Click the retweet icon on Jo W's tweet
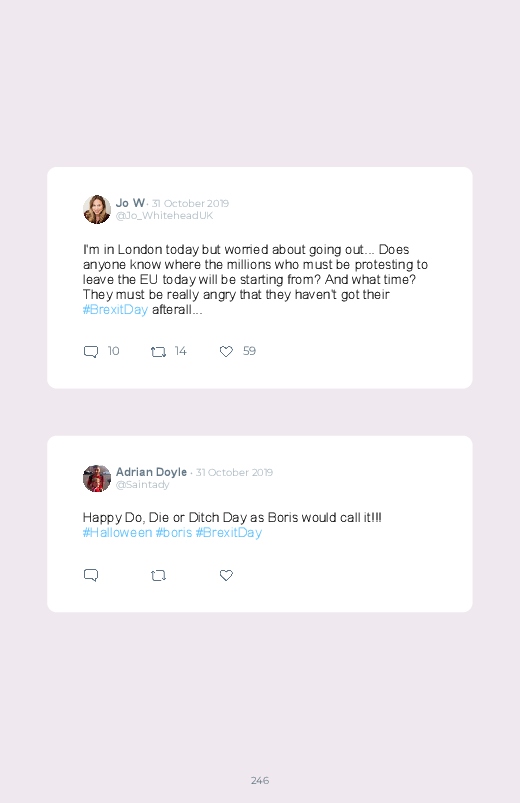Viewport: 520px width, 803px height. click(158, 352)
